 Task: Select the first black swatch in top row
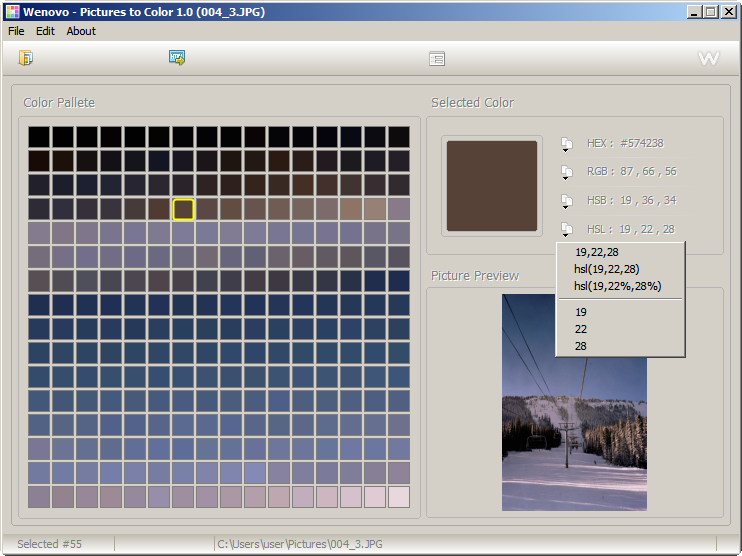click(x=39, y=137)
